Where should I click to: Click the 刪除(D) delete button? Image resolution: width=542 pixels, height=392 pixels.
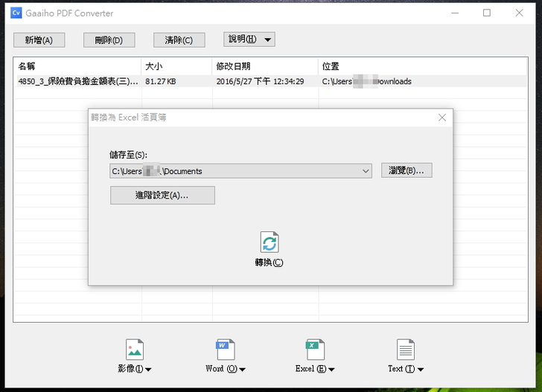[109, 40]
